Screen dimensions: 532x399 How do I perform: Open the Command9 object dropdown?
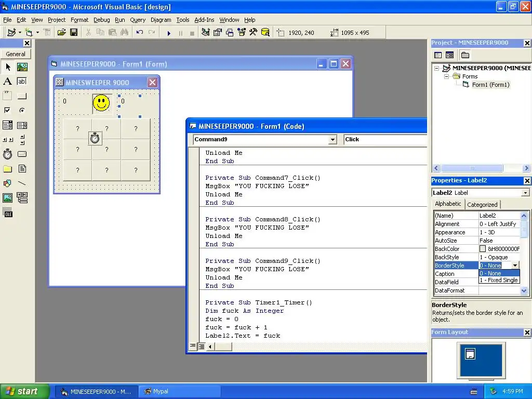(332, 139)
